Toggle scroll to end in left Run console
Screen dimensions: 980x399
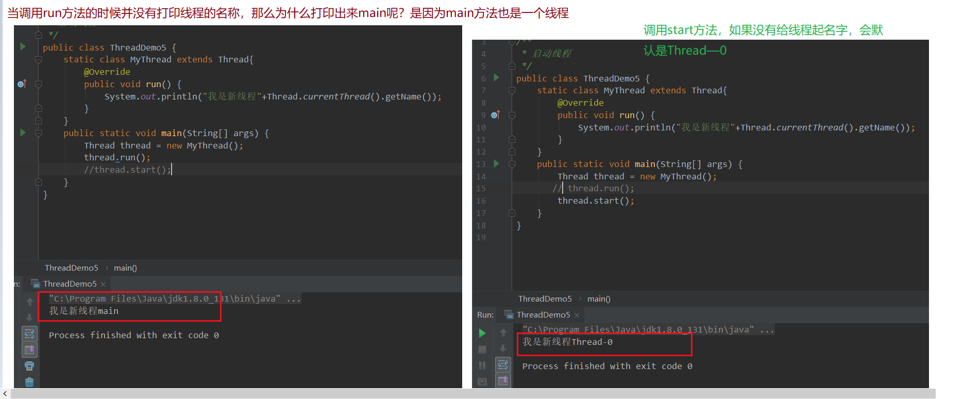[x=29, y=350]
